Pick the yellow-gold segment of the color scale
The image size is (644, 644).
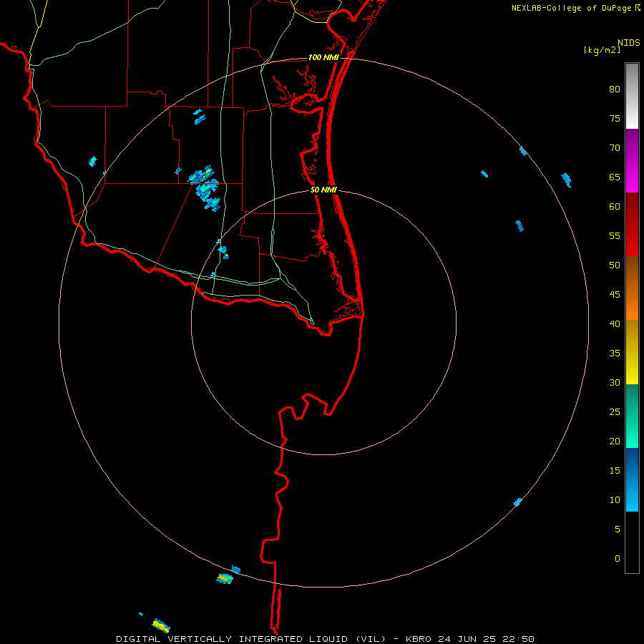click(x=632, y=352)
